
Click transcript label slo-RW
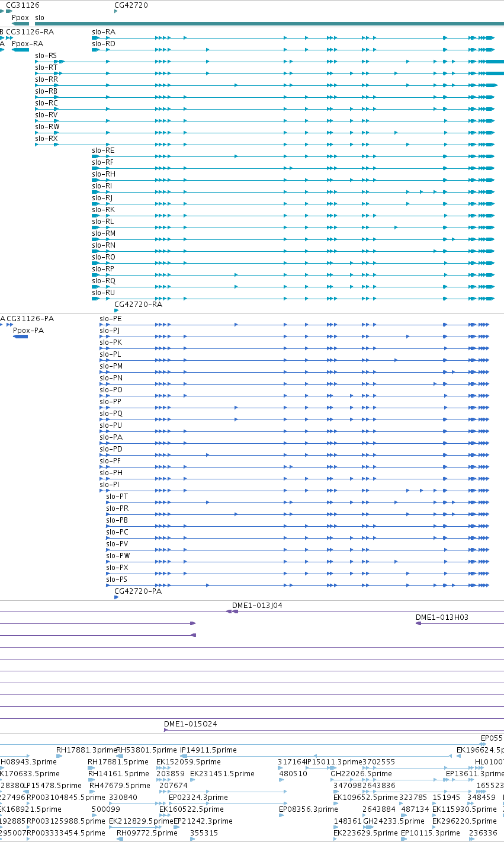47,127
